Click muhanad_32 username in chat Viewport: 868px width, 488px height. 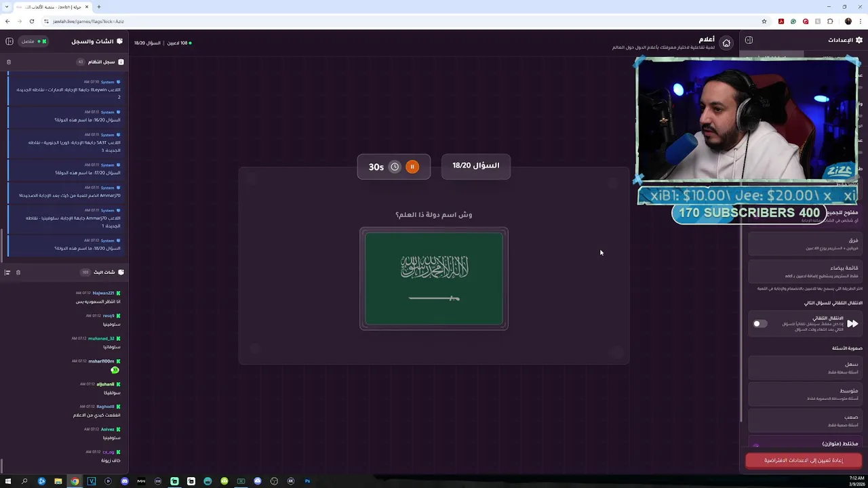coord(101,338)
